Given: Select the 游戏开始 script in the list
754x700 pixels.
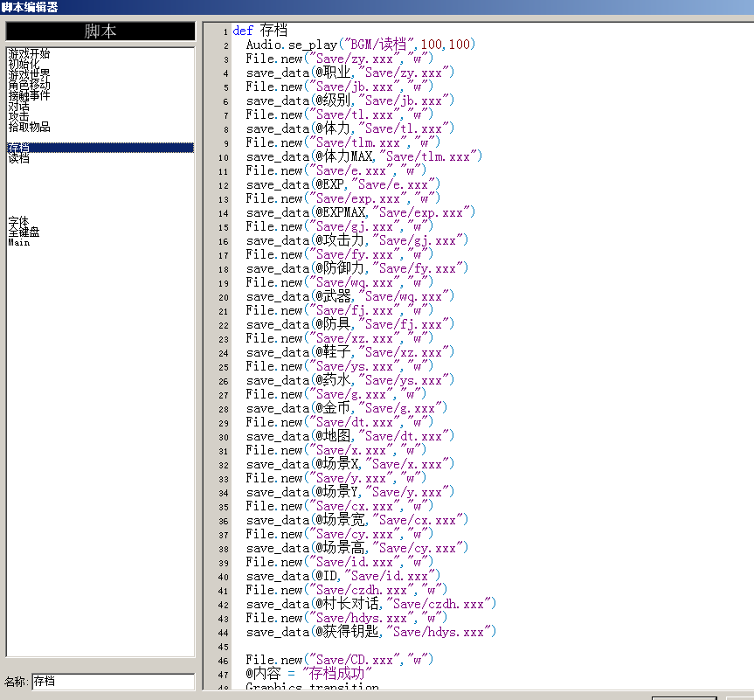Looking at the screenshot, I should pyautogui.click(x=29, y=53).
